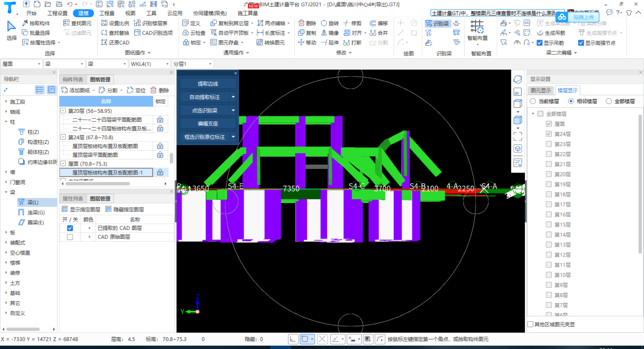The height and width of the screenshot is (349, 644).
Task: Open the 屋面 floor dropdown
Action: pyautogui.click(x=21, y=64)
